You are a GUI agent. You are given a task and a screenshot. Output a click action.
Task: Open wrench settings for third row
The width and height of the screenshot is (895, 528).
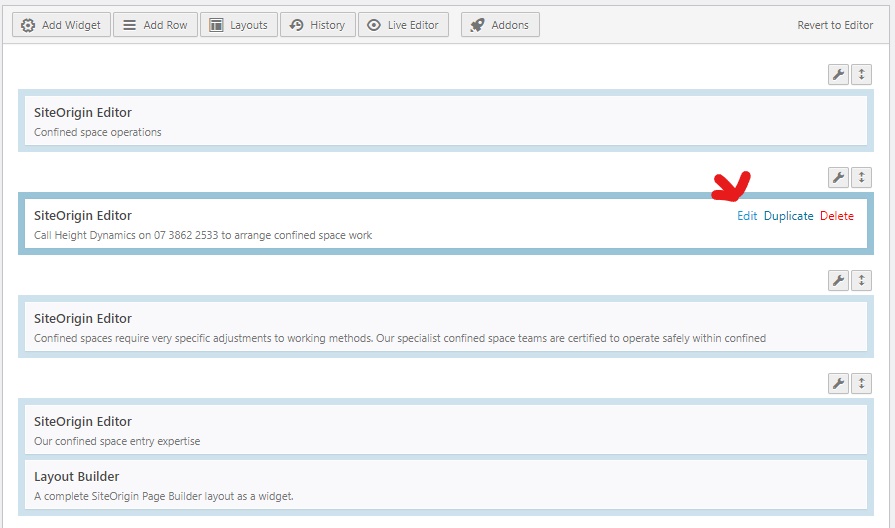point(839,280)
